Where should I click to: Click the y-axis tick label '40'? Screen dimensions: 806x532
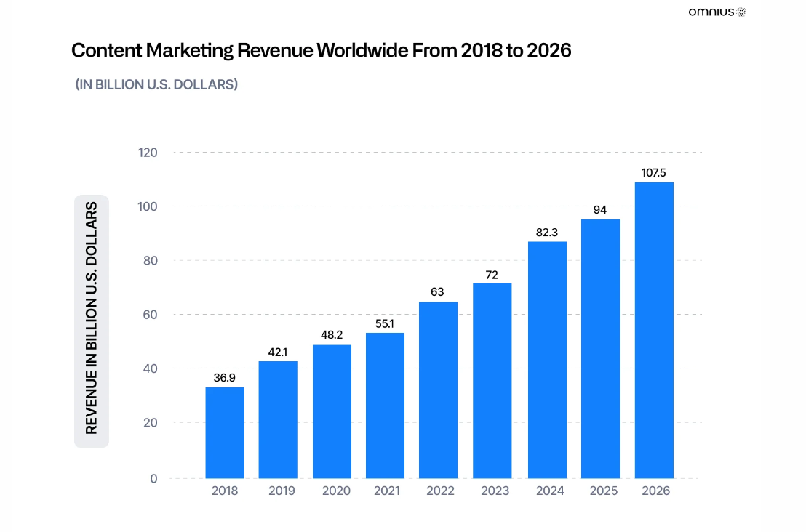click(x=150, y=368)
